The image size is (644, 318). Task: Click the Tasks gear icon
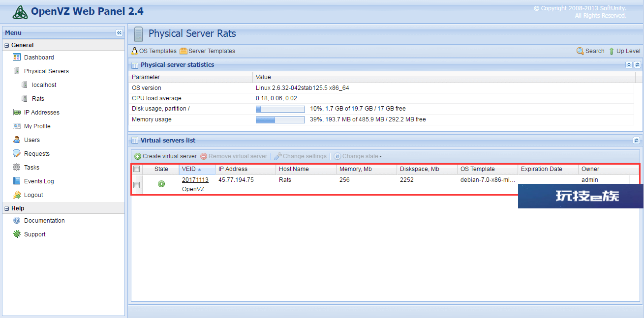(x=17, y=168)
